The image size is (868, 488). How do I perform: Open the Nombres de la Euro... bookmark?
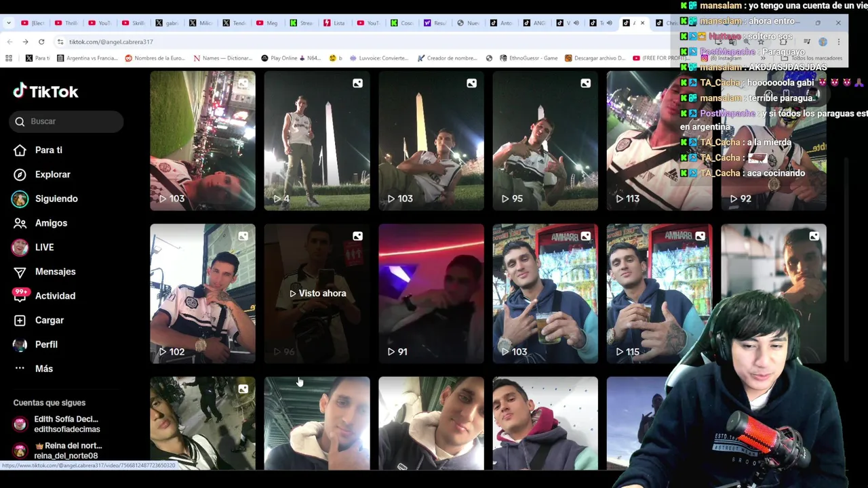tap(155, 58)
